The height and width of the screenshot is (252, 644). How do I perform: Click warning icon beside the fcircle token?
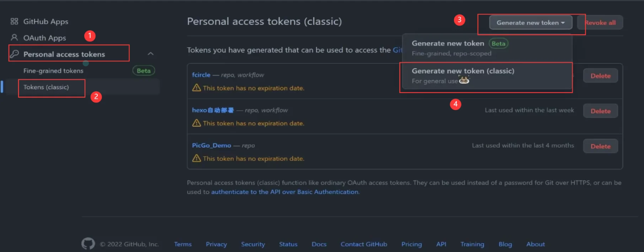pos(197,88)
